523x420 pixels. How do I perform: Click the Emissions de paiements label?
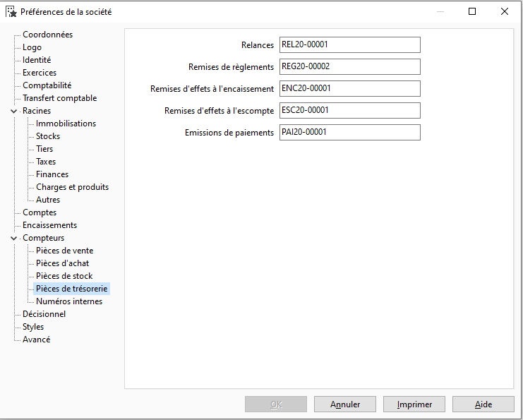point(229,133)
